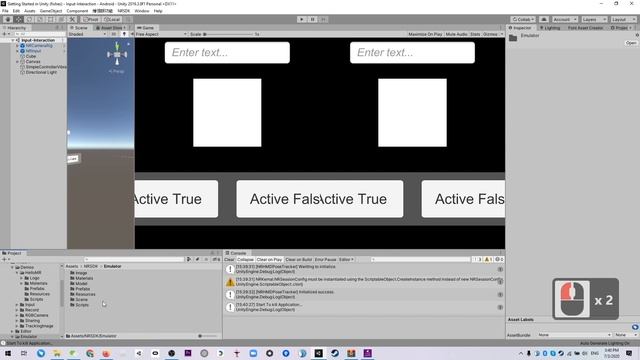This screenshot has height=360, width=640.
Task: Click the Step frame button
Action: (x=324, y=19)
